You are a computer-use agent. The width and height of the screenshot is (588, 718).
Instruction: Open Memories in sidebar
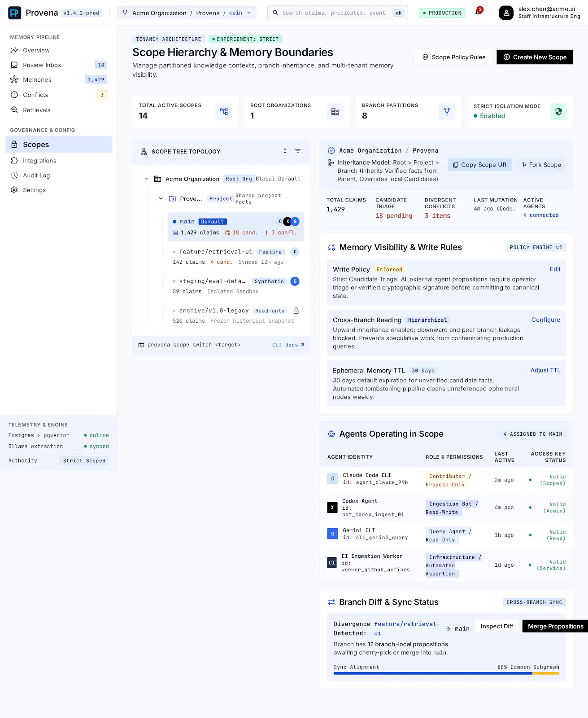point(58,80)
